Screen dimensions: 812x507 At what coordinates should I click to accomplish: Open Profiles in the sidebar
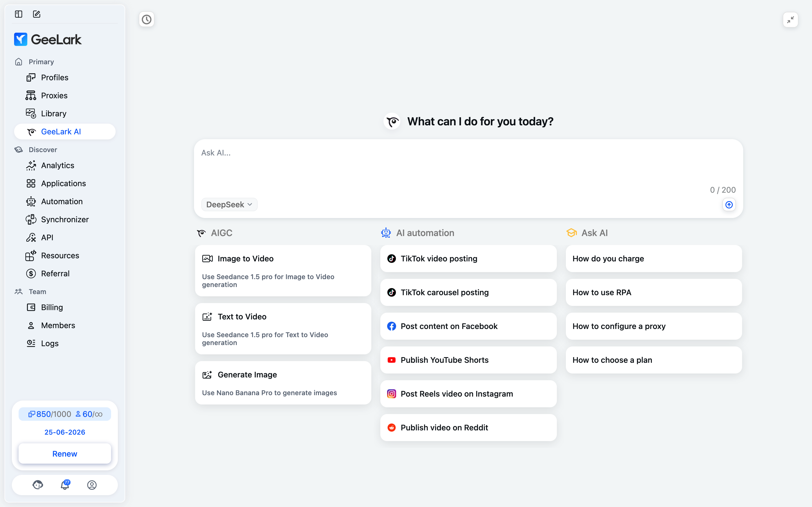click(x=54, y=77)
